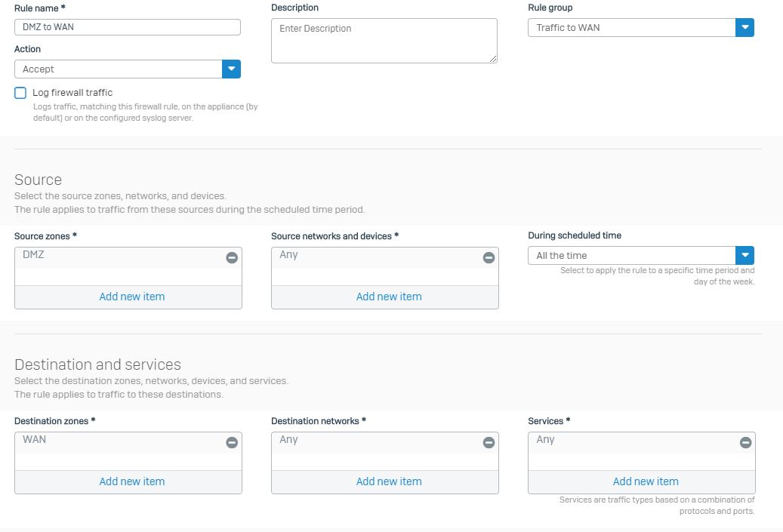Add new item to Source zones
The width and height of the screenshot is (783, 532).
132,297
